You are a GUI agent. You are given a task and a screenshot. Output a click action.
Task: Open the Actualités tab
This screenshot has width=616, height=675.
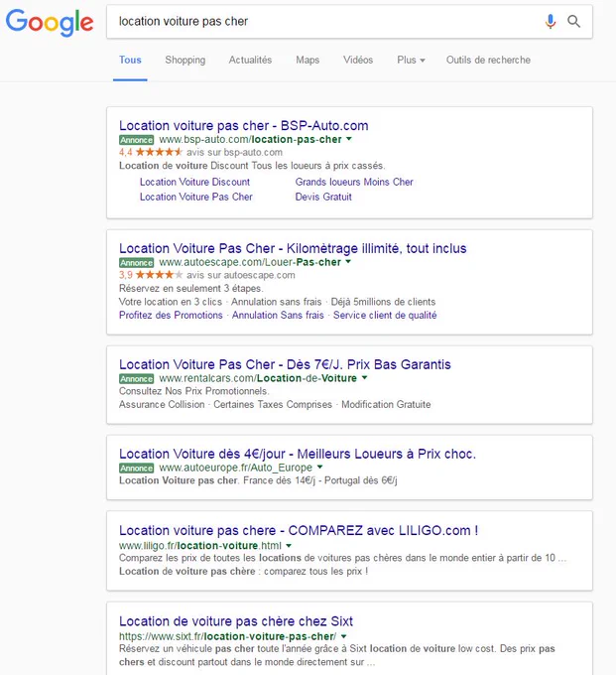250,60
